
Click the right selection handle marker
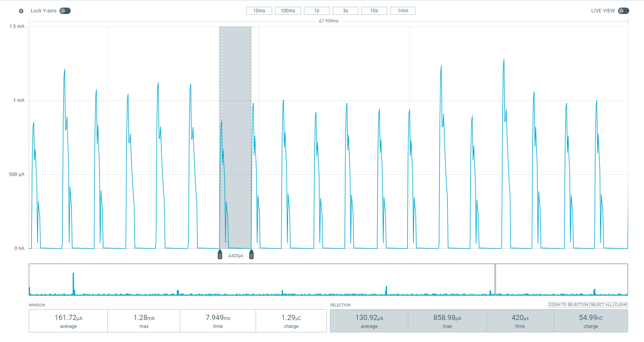[x=251, y=254]
